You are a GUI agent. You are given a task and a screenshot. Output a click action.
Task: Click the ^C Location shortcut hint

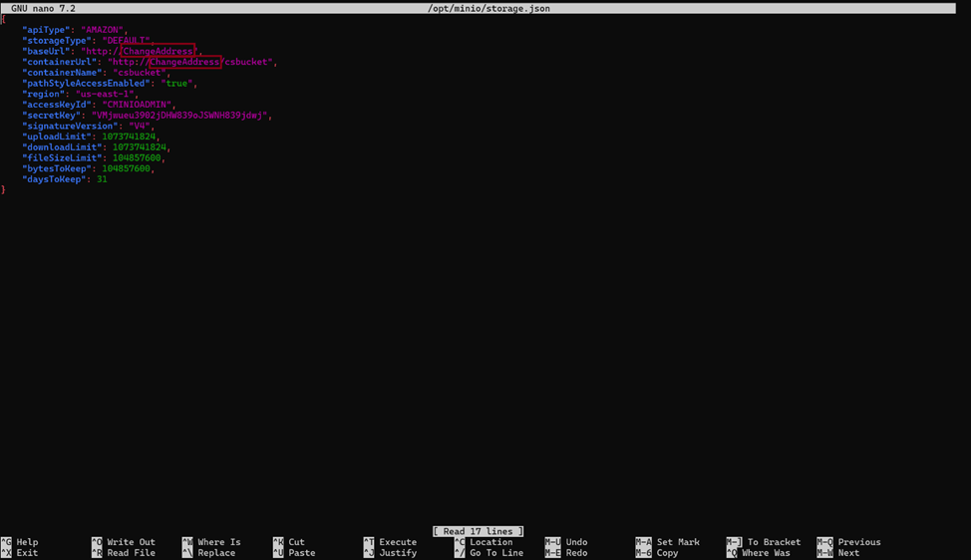pos(484,542)
